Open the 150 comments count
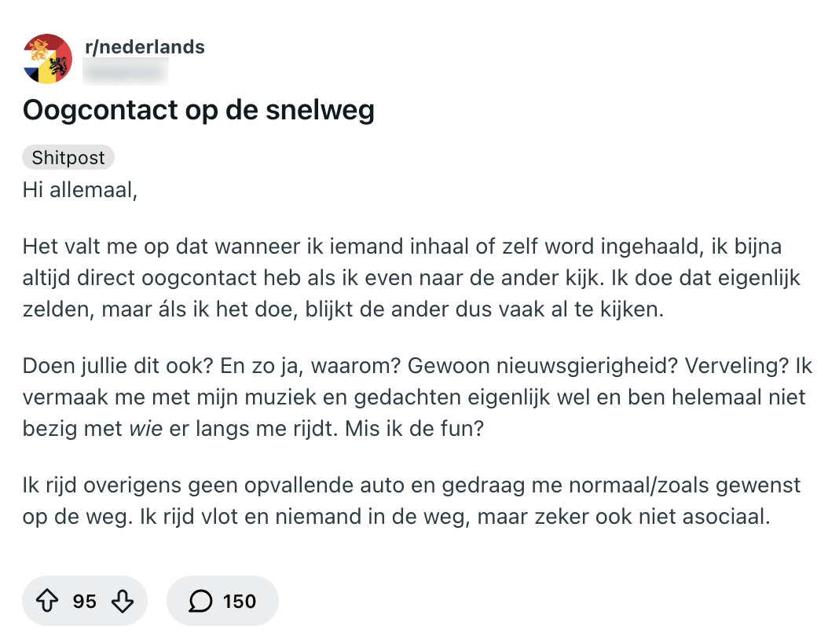 (240, 602)
